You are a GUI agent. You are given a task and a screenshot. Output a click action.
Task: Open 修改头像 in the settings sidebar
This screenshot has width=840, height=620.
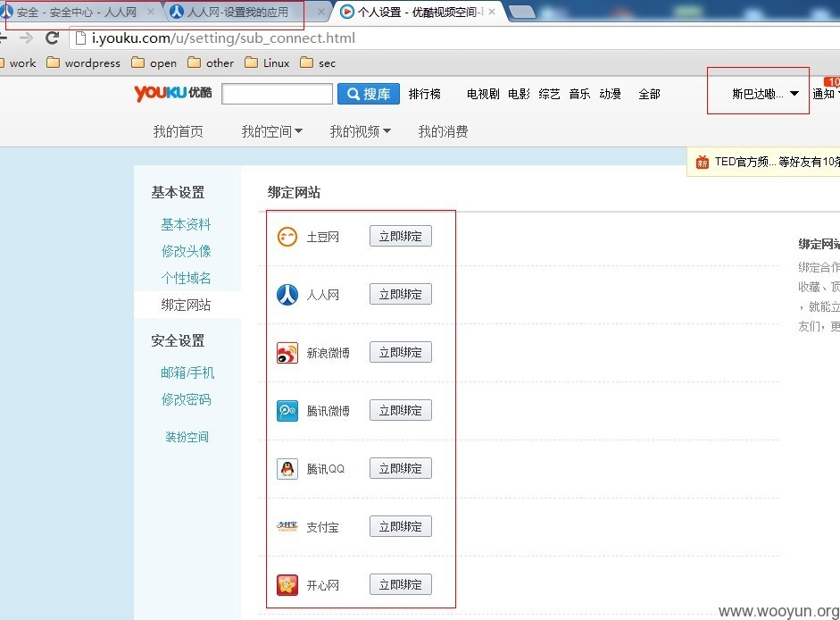click(x=186, y=251)
